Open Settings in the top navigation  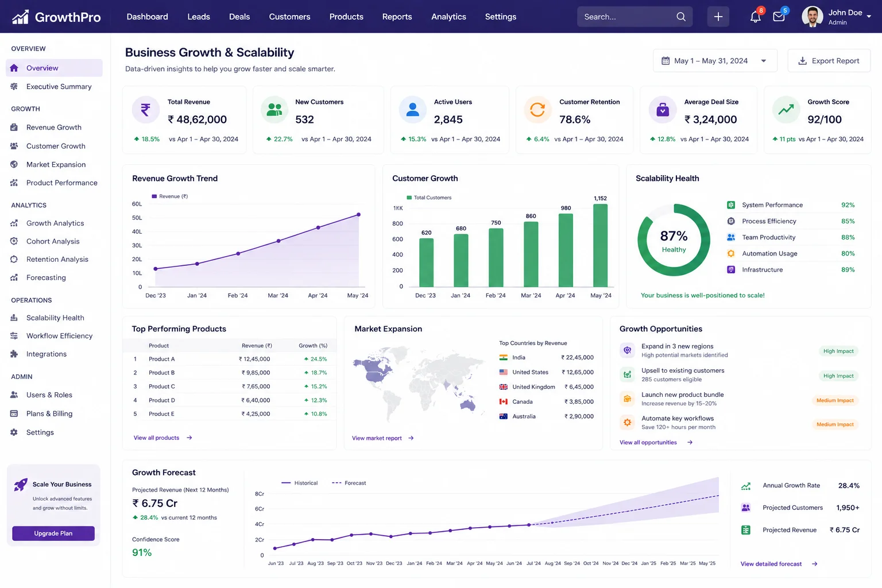tap(501, 17)
